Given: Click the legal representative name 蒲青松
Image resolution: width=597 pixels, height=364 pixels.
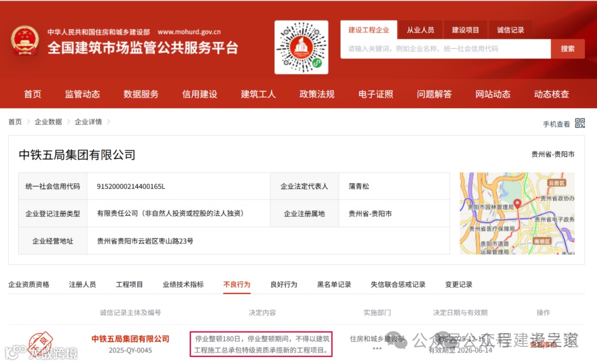Looking at the screenshot, I should pos(359,186).
